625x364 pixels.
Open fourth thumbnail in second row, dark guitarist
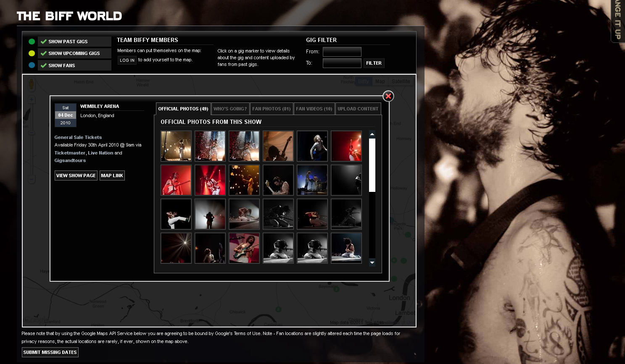278,180
